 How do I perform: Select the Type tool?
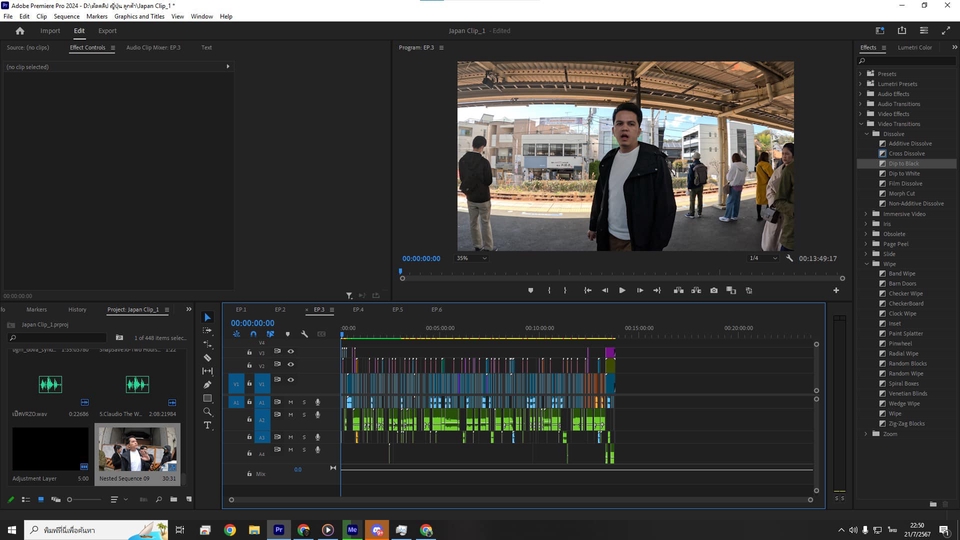[207, 425]
